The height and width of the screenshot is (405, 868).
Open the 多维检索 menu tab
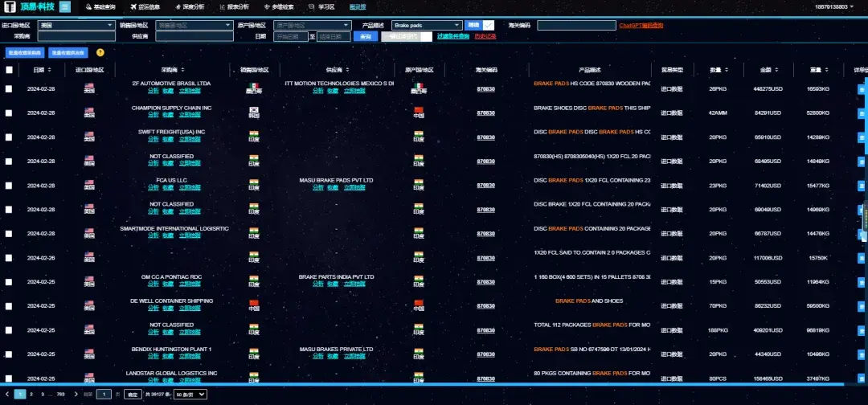(279, 7)
